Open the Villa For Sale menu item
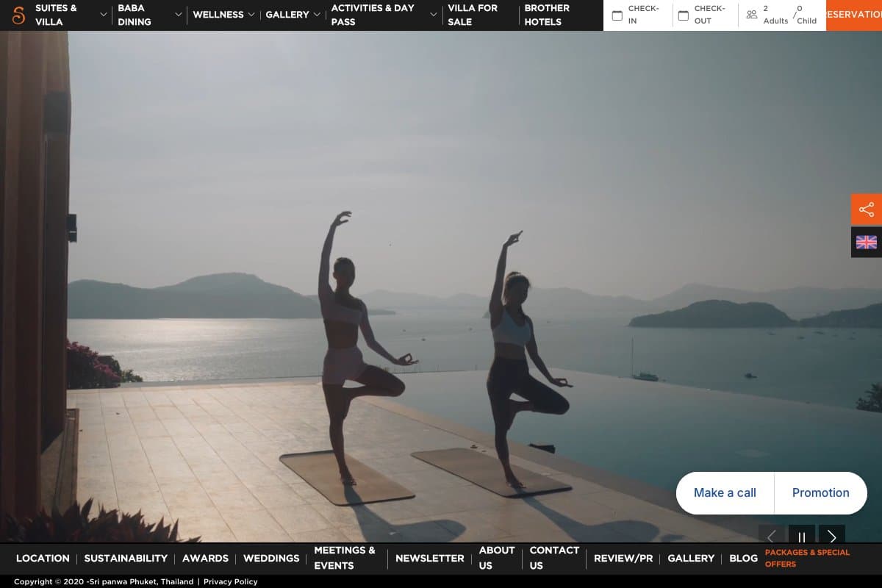 pos(473,15)
